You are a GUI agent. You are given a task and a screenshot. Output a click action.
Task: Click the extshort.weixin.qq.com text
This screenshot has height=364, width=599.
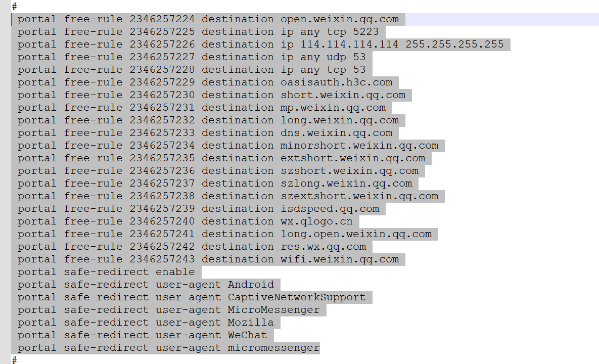pyautogui.click(x=353, y=158)
